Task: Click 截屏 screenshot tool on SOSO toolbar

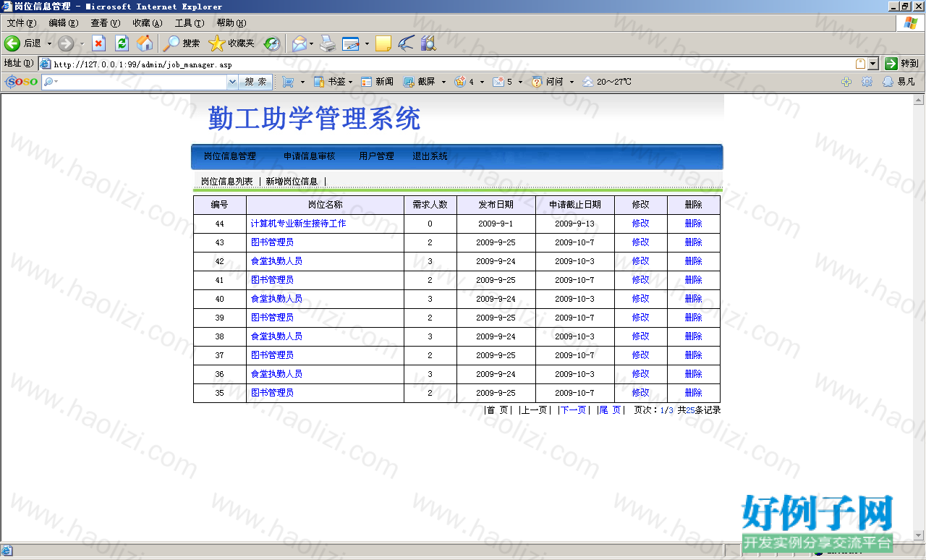Action: pyautogui.click(x=420, y=82)
